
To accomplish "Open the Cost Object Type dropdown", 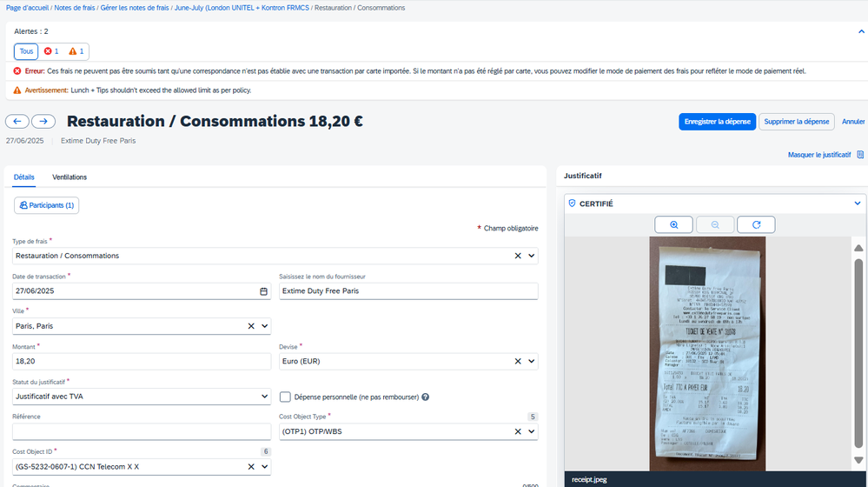I will pyautogui.click(x=532, y=431).
